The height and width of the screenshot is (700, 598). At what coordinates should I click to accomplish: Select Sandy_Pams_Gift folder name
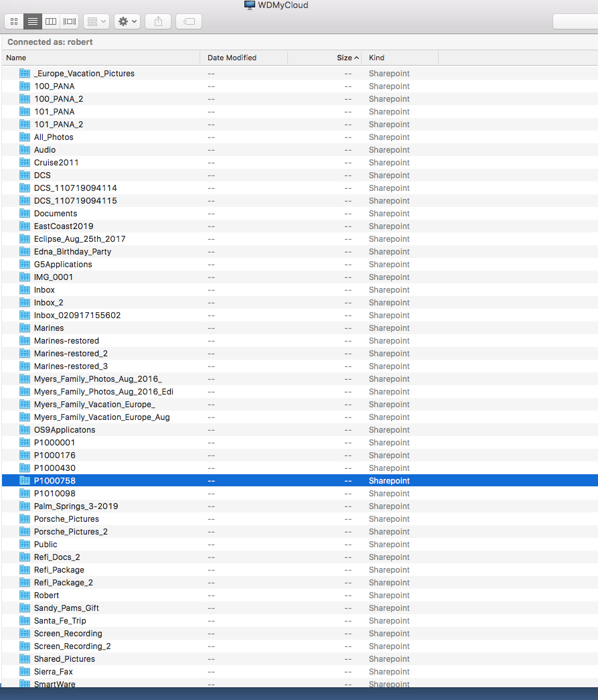pyautogui.click(x=66, y=608)
